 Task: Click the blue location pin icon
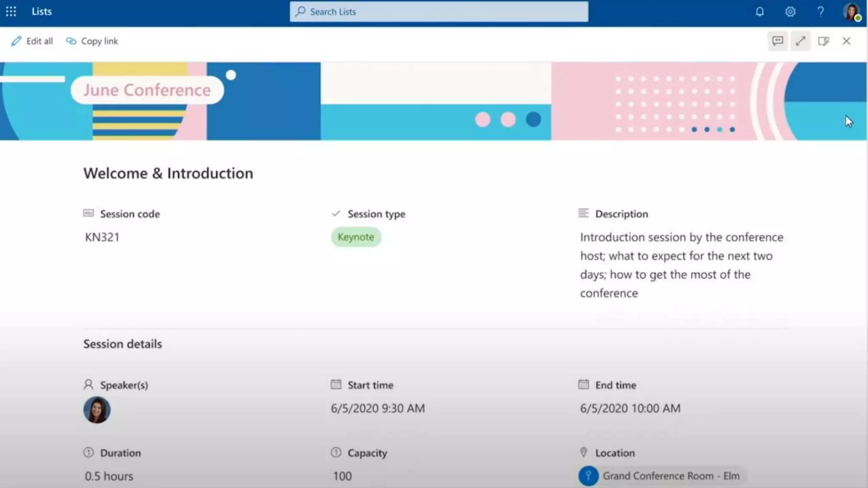588,476
